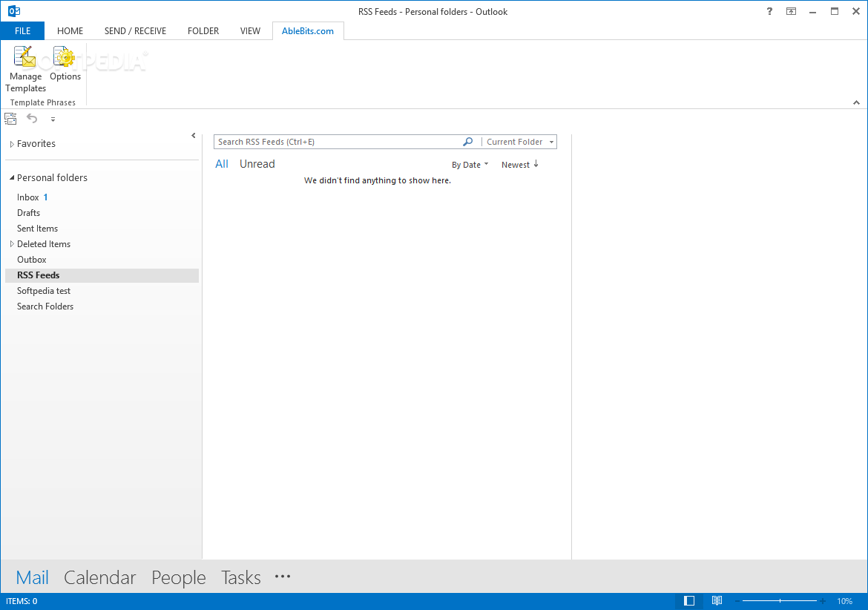Switch to Calendar view
The height and width of the screenshot is (610, 868).
(x=99, y=577)
